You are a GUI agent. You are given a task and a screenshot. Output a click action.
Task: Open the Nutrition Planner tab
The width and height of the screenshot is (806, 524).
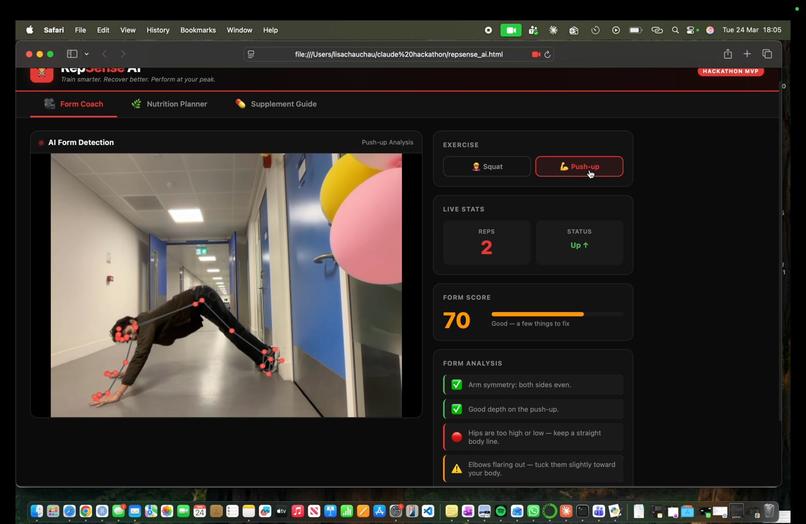(169, 104)
